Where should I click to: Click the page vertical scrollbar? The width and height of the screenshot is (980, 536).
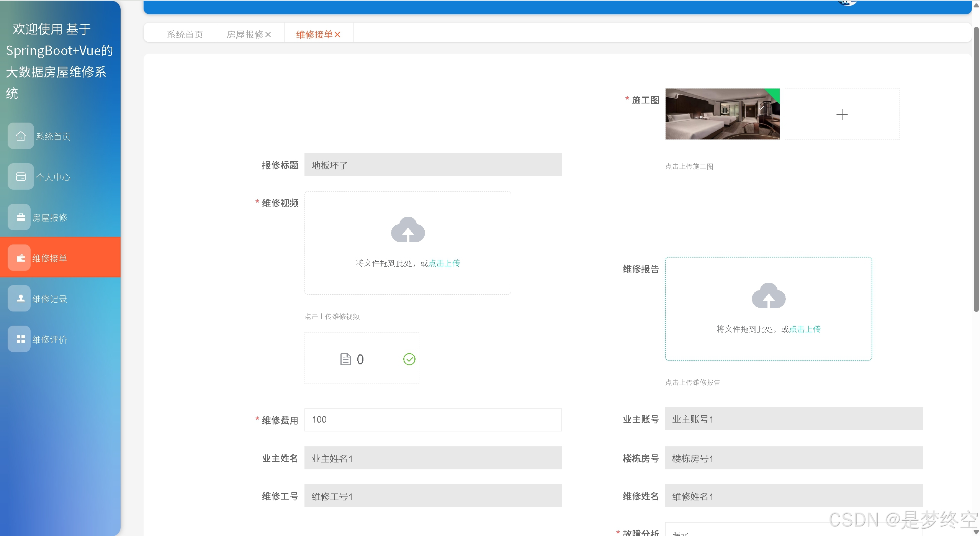(x=976, y=169)
